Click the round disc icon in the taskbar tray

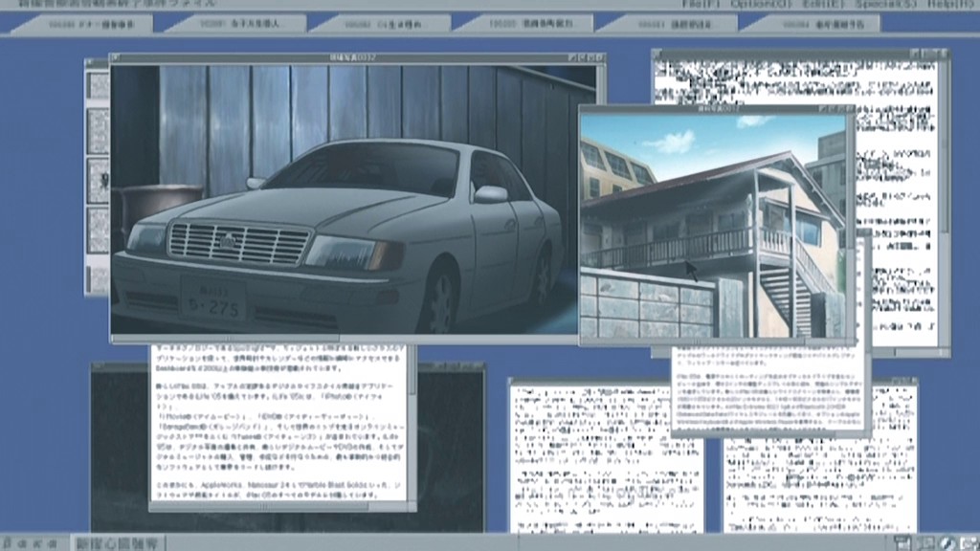pyautogui.click(x=947, y=543)
